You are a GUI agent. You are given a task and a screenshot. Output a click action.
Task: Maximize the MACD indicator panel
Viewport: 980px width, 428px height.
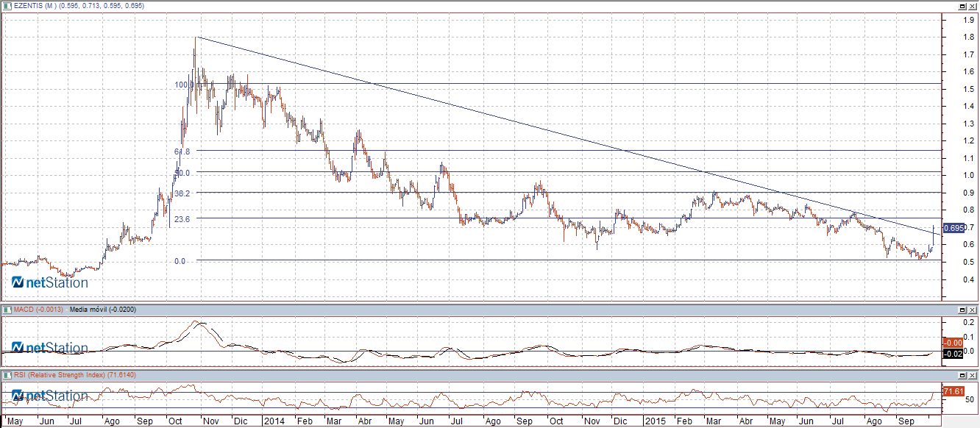[962, 310]
